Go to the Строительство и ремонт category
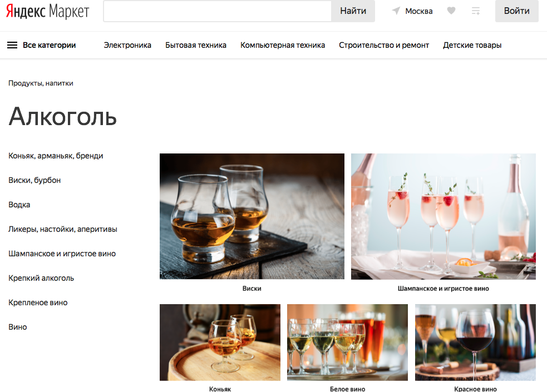Image resolution: width=547 pixels, height=392 pixels. tap(384, 45)
